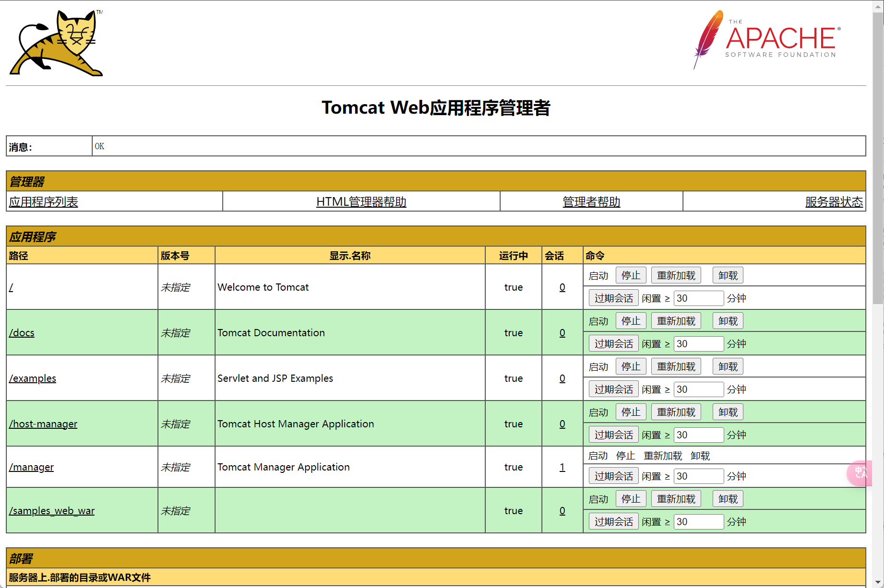The width and height of the screenshot is (884, 588).
Task: Click the page vertical scrollbar thumb
Action: (x=878, y=158)
